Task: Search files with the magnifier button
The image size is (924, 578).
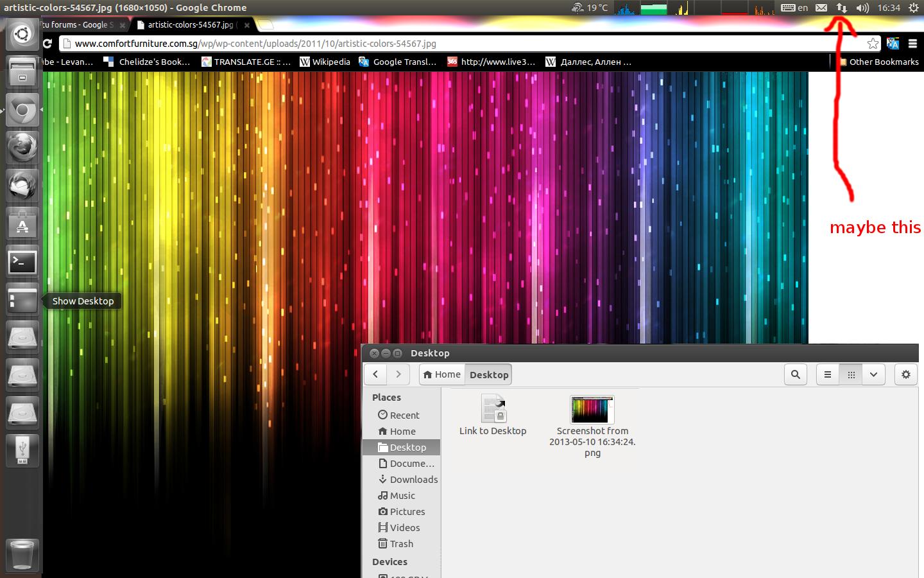Action: tap(796, 374)
